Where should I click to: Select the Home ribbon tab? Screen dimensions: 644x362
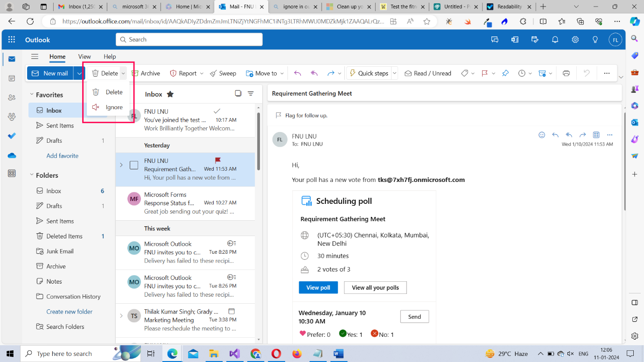57,56
